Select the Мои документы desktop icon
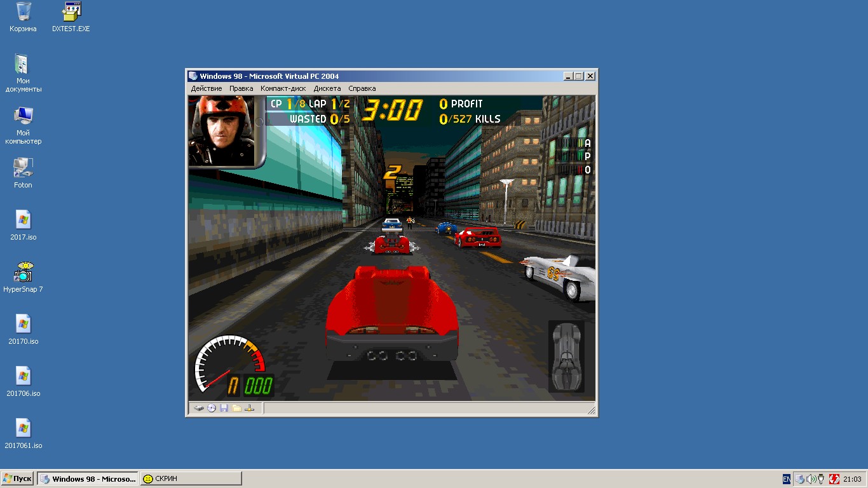The image size is (868, 488). pyautogui.click(x=24, y=73)
